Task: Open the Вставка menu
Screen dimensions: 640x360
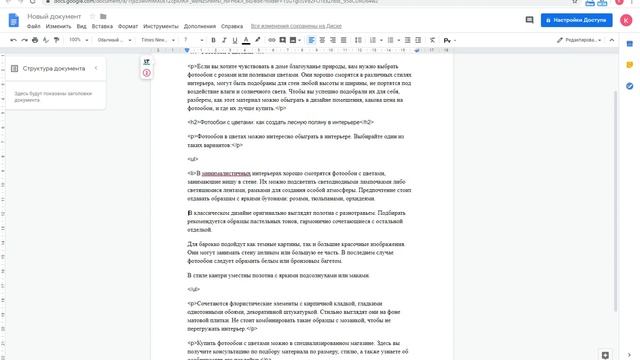Action: coord(102,26)
